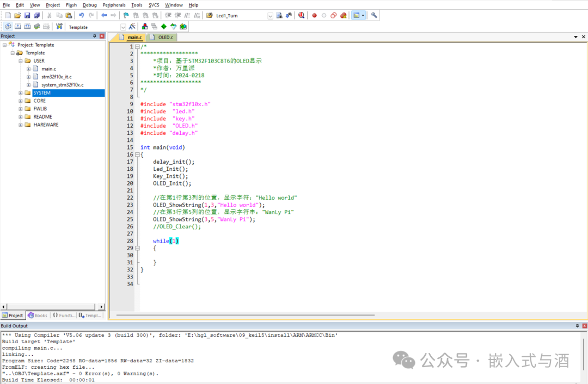This screenshot has width=588, height=384.
Task: Select main.c in the project tree
Action: coord(48,69)
